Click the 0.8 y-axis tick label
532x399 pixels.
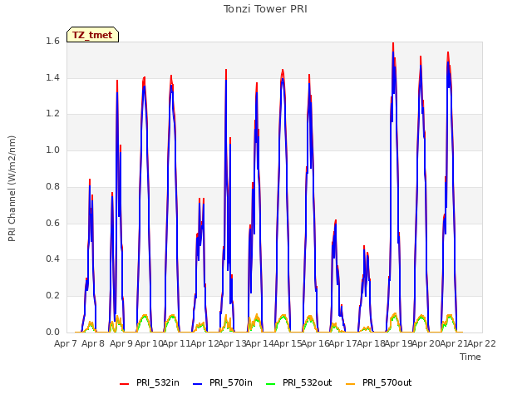coord(52,186)
